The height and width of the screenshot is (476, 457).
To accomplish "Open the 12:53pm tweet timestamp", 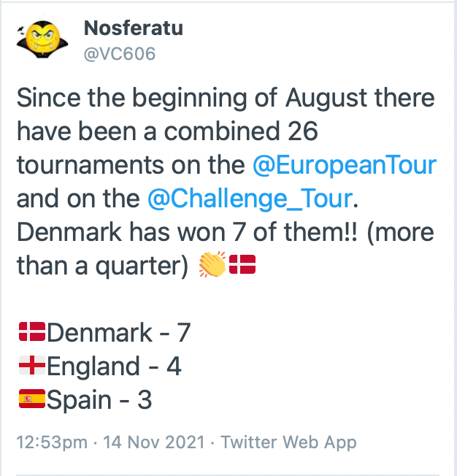I will [x=52, y=442].
